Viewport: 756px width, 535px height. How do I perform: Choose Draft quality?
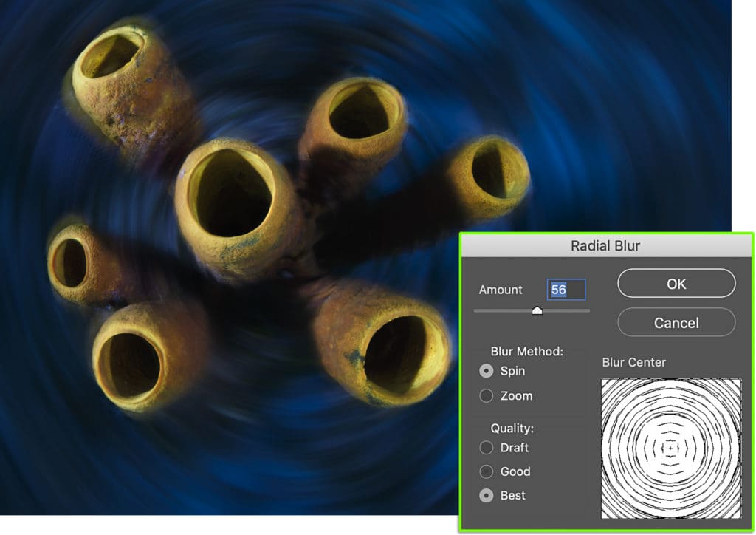click(x=487, y=448)
